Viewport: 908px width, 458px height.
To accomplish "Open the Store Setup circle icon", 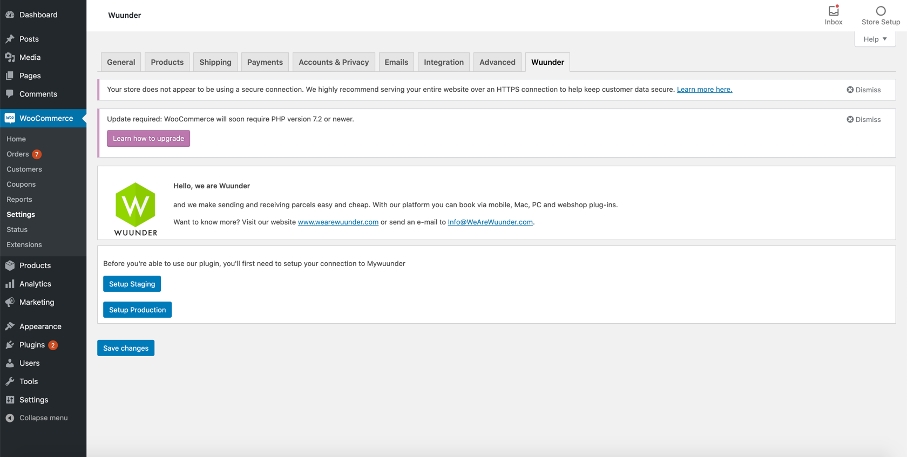I will [881, 11].
